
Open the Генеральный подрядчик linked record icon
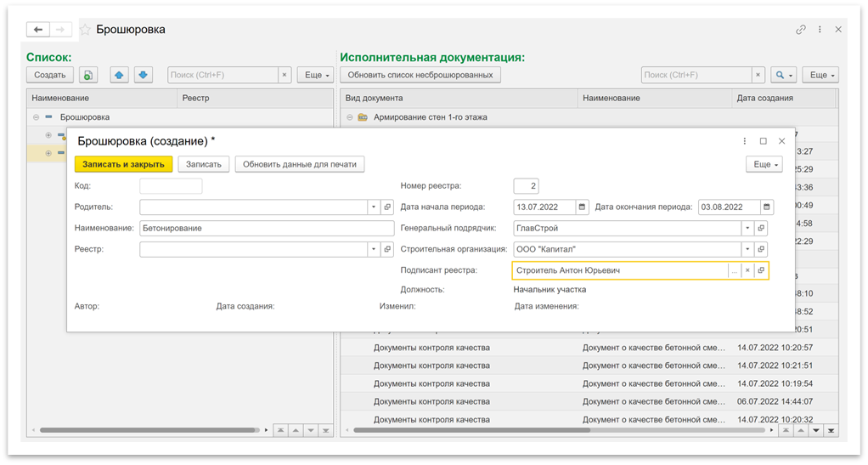click(x=761, y=228)
